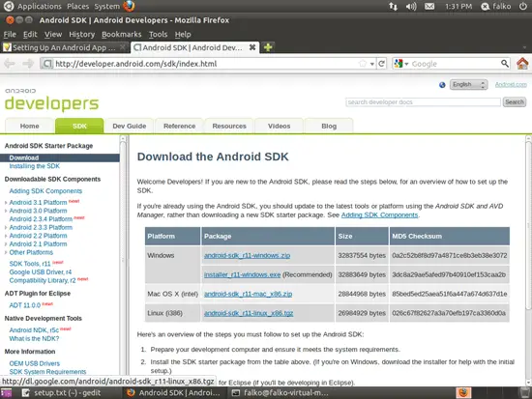Switch to the Dev Guide tab
Screen dimensions: 532x399
[130, 126]
